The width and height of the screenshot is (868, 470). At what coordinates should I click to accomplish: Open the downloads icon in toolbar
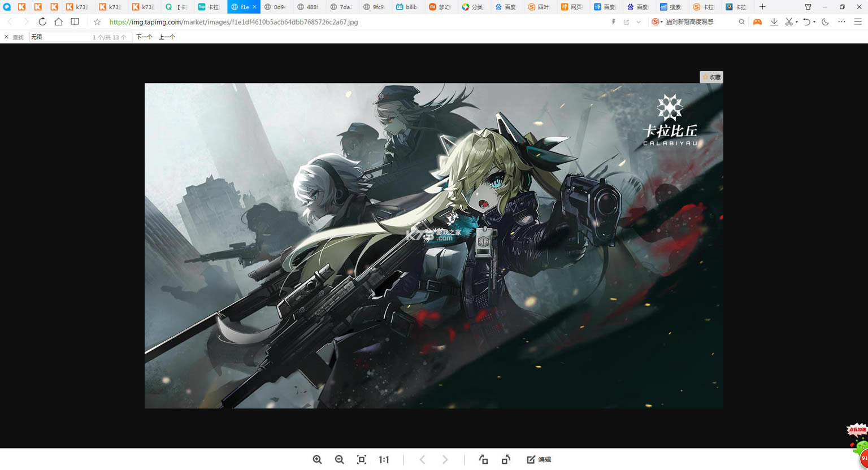pyautogui.click(x=774, y=22)
